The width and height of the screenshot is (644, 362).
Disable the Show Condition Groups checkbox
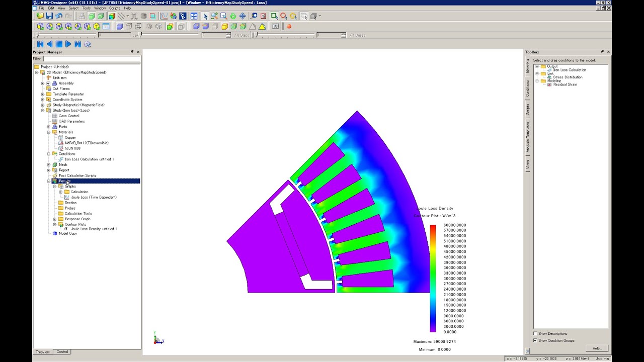535,340
